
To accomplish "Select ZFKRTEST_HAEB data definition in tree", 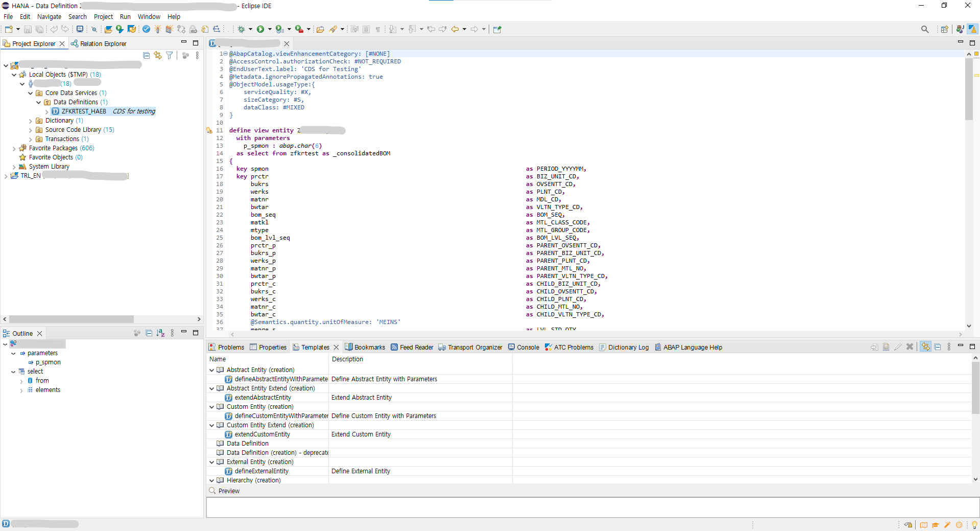I will click(x=84, y=111).
